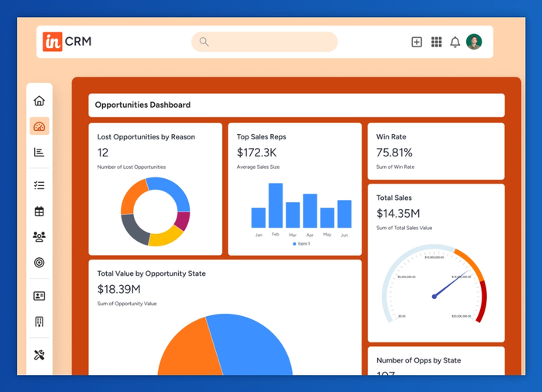Open the target goals sidebar icon

pyautogui.click(x=39, y=263)
